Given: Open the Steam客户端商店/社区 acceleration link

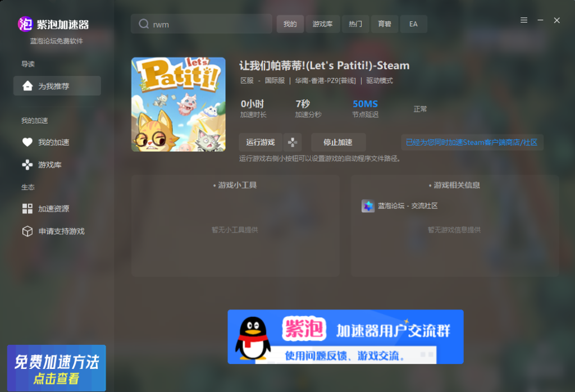Looking at the screenshot, I should point(472,142).
